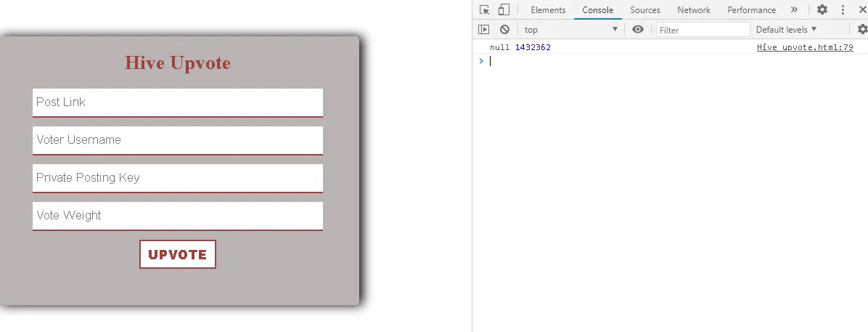Focus the Vote Weight input
868x332 pixels.
pyautogui.click(x=178, y=216)
